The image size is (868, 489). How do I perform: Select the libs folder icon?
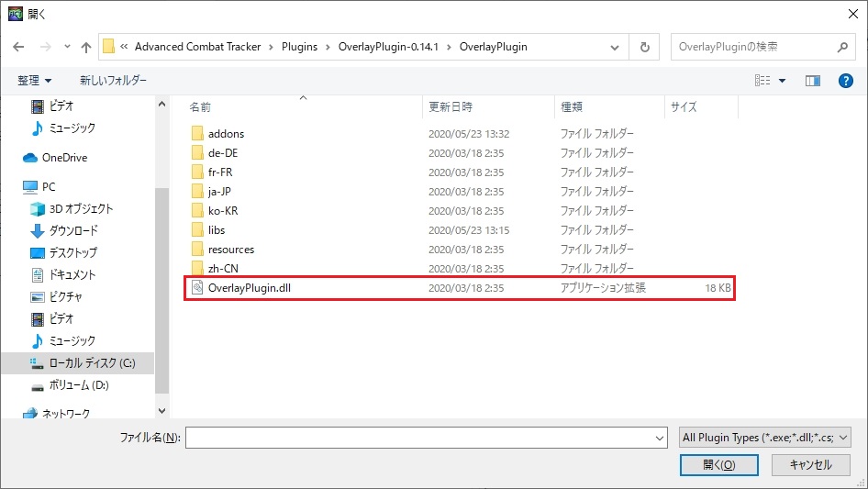click(x=197, y=230)
